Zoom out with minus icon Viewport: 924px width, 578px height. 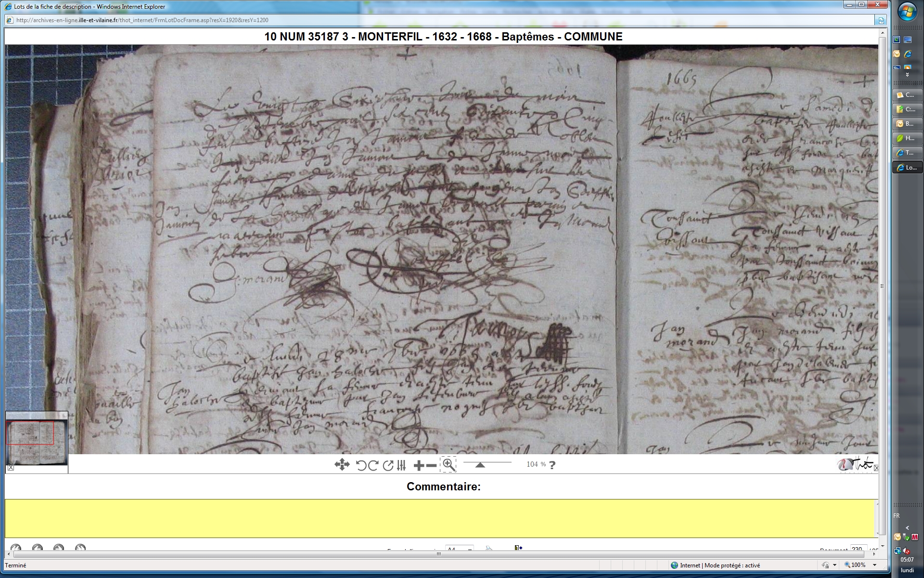tap(432, 465)
